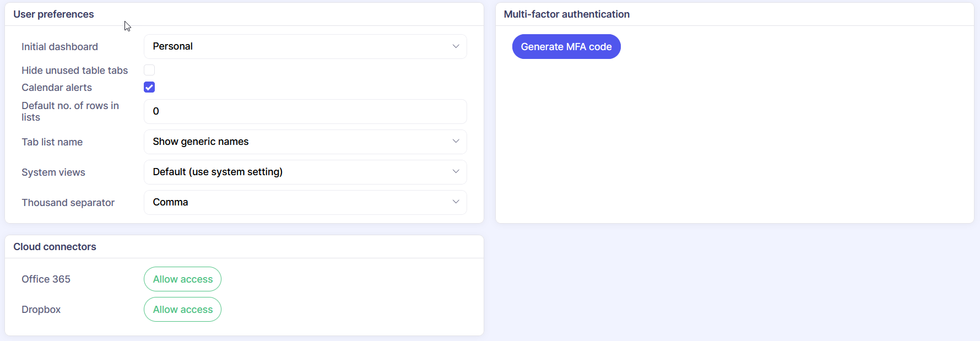This screenshot has height=341, width=980.
Task: Click the Dropbox connector label
Action: pyautogui.click(x=41, y=310)
